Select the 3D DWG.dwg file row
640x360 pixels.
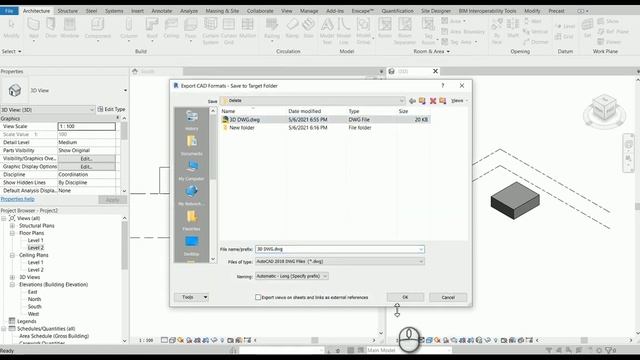[x=325, y=120]
